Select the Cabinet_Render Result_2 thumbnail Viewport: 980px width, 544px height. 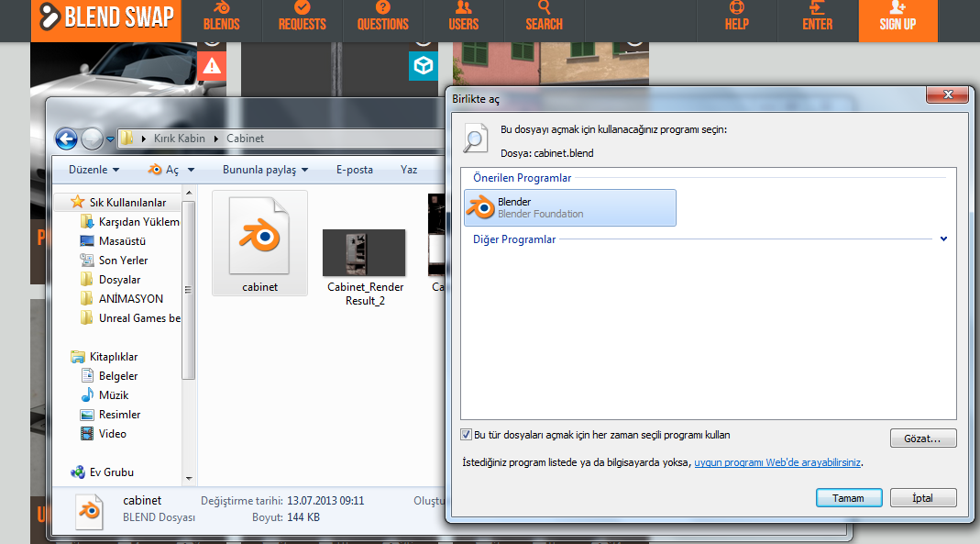(x=364, y=252)
